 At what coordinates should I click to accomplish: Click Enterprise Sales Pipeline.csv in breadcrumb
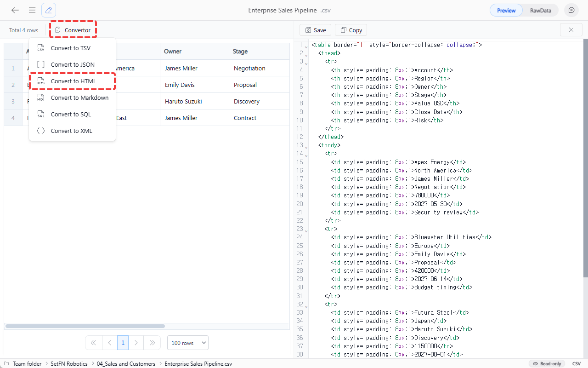198,363
